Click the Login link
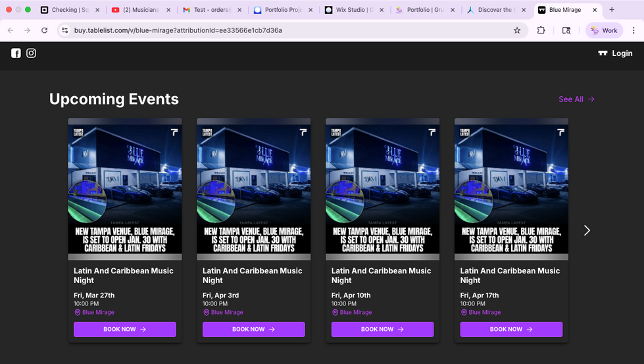 pos(615,53)
